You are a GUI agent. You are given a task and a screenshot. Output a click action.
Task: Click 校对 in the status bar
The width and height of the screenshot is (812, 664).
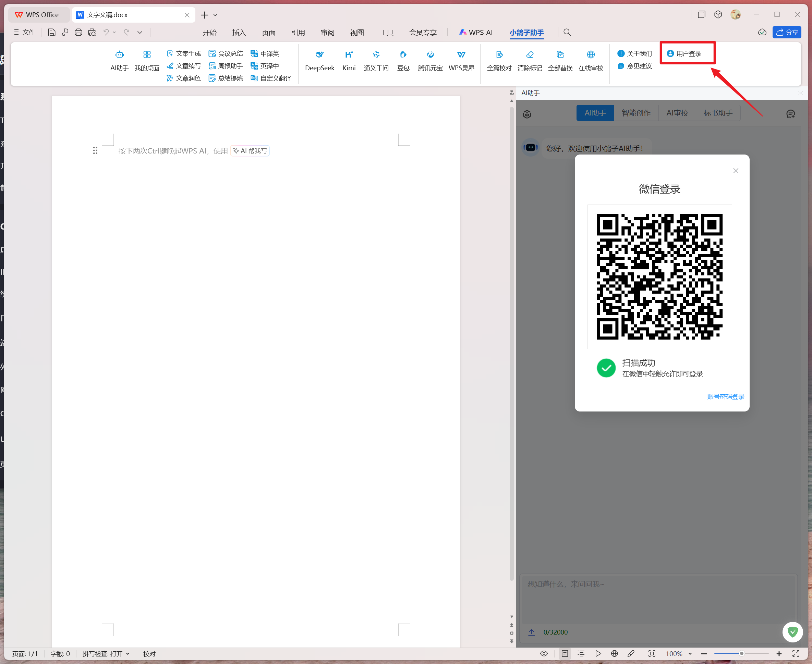click(x=149, y=654)
